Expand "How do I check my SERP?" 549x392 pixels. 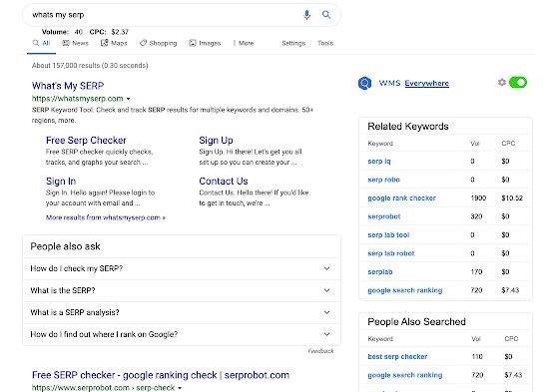pos(182,268)
